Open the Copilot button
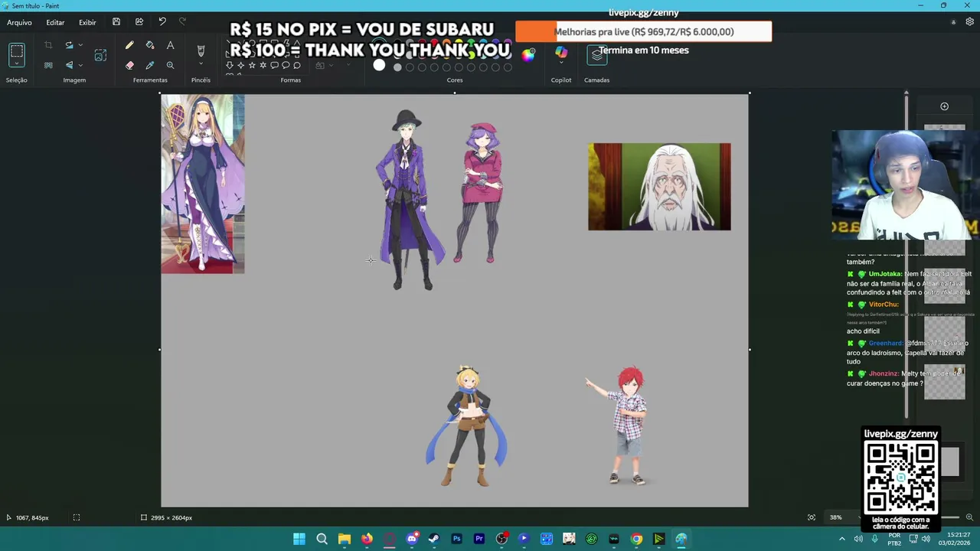 (x=561, y=51)
